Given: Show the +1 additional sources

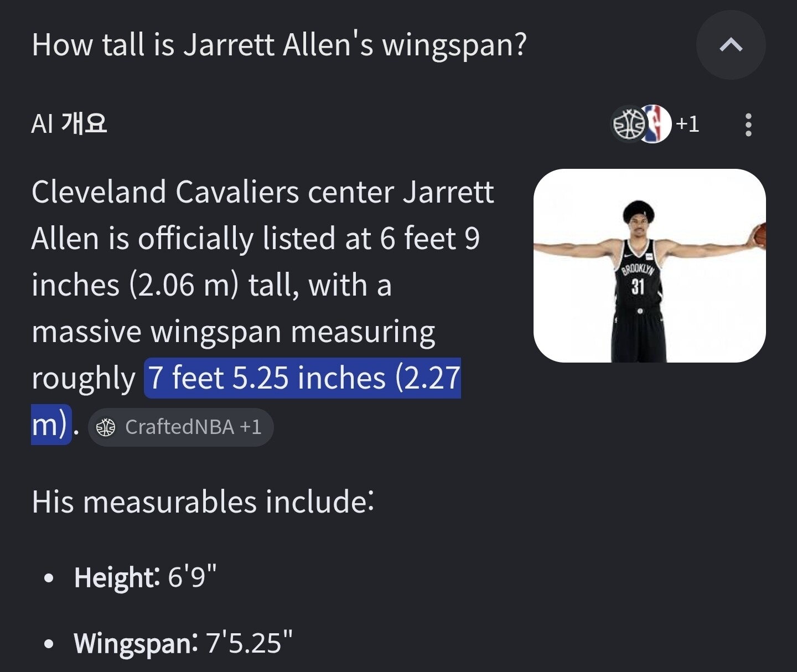Looking at the screenshot, I should coord(687,124).
